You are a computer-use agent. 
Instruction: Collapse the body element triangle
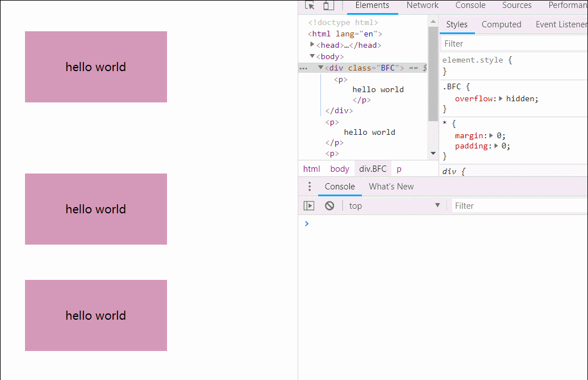312,56
